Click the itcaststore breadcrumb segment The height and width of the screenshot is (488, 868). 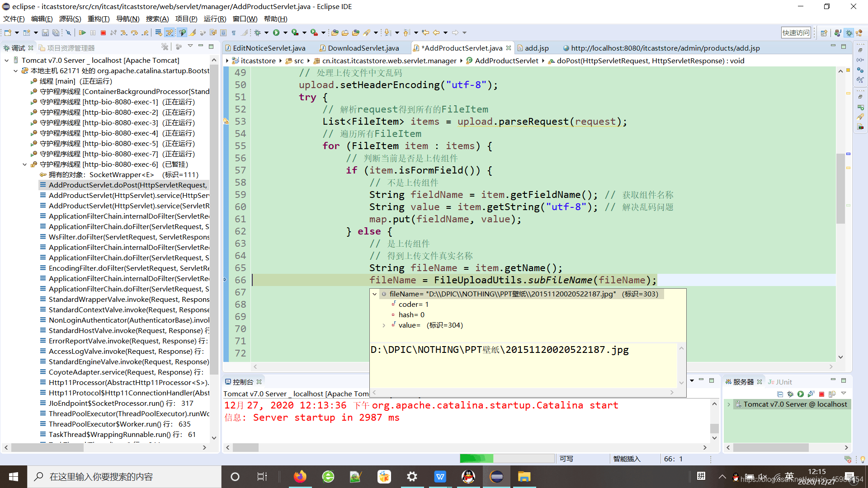(x=254, y=61)
